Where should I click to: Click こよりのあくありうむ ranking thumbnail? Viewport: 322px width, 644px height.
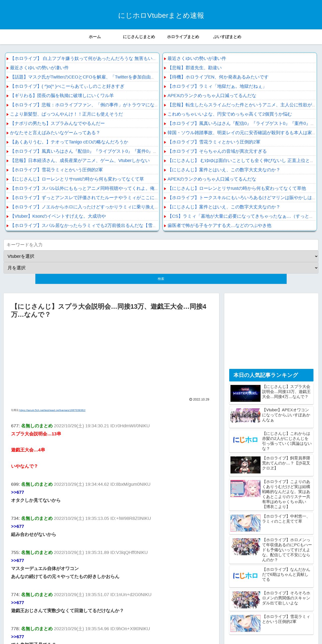coord(246,489)
